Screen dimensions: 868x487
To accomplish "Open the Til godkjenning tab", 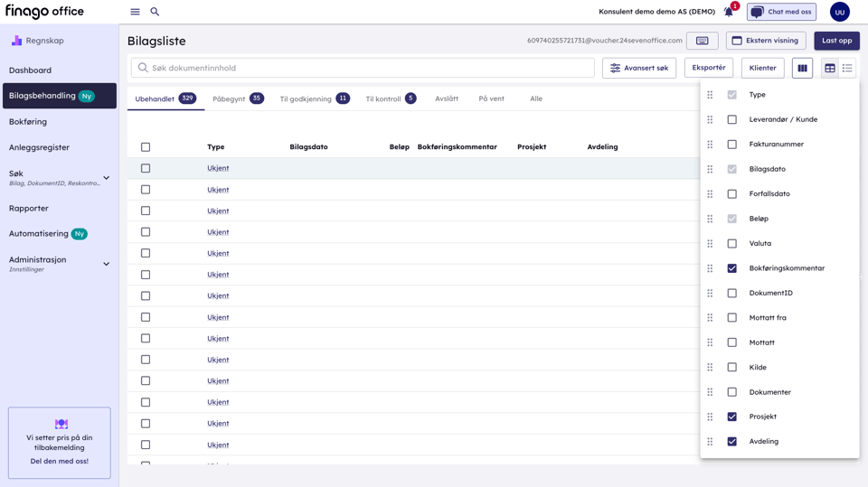I will (x=314, y=98).
